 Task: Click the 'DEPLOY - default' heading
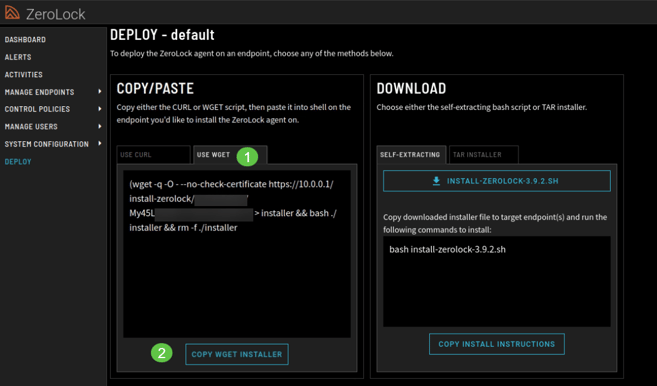click(162, 35)
